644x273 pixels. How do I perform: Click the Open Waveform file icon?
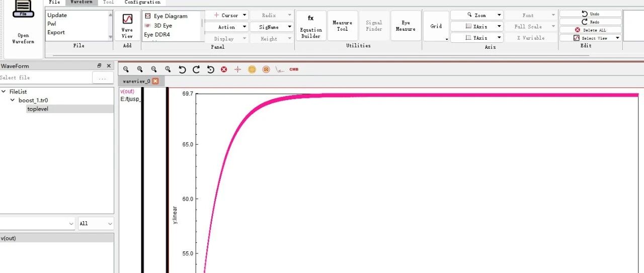(23, 9)
